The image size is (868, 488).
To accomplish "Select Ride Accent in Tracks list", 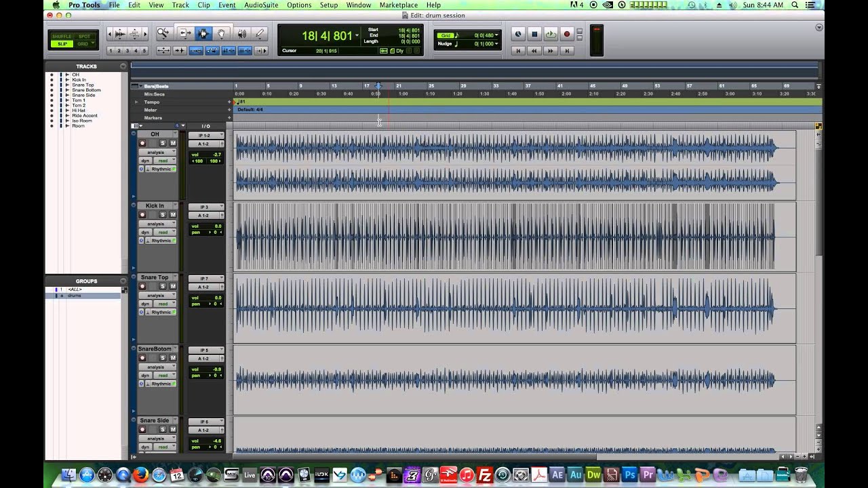I will (85, 115).
